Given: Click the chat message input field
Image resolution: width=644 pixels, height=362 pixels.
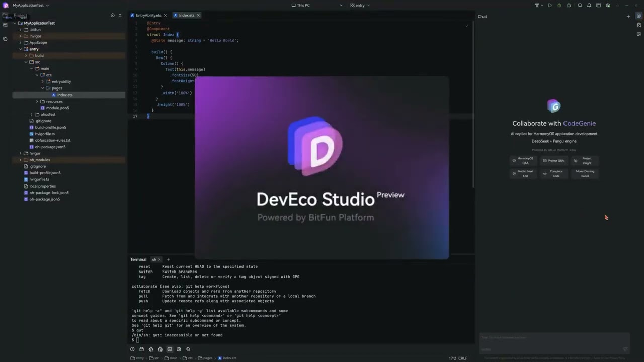Looking at the screenshot, I should [x=554, y=343].
